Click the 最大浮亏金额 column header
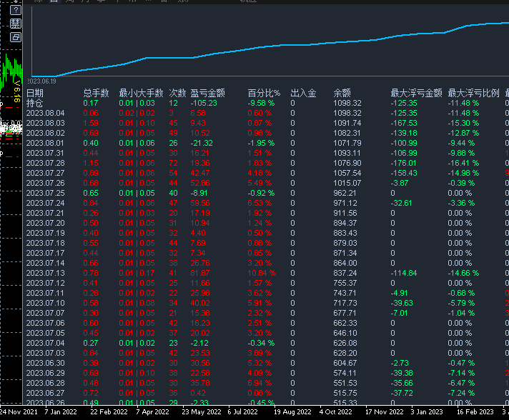This screenshot has width=509, height=420. coord(417,94)
